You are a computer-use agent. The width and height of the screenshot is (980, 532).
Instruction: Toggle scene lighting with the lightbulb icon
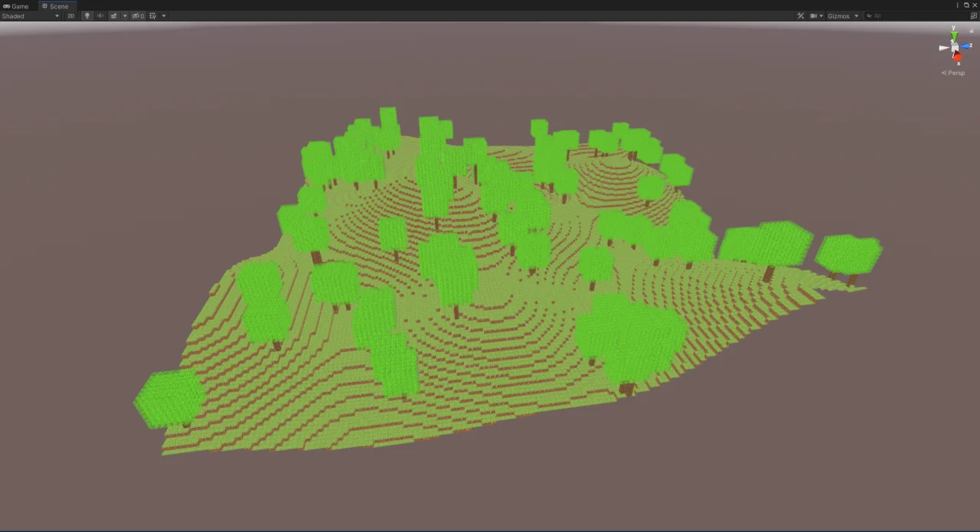pyautogui.click(x=87, y=16)
